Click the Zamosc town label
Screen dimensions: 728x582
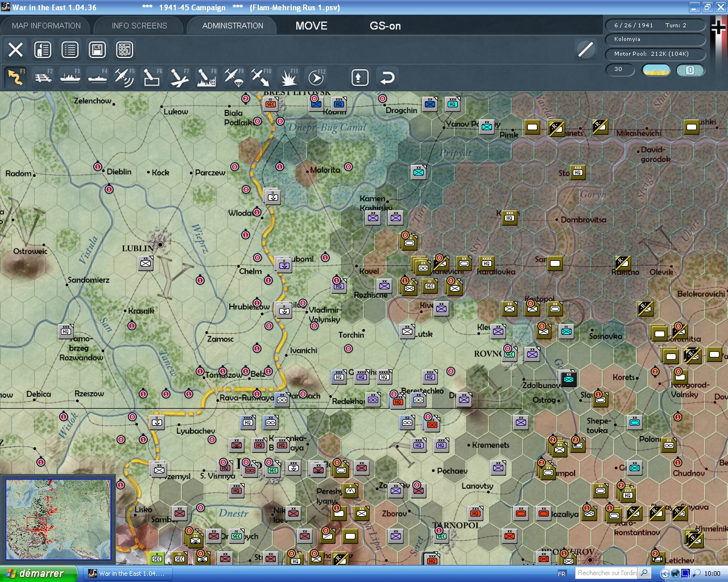point(221,339)
